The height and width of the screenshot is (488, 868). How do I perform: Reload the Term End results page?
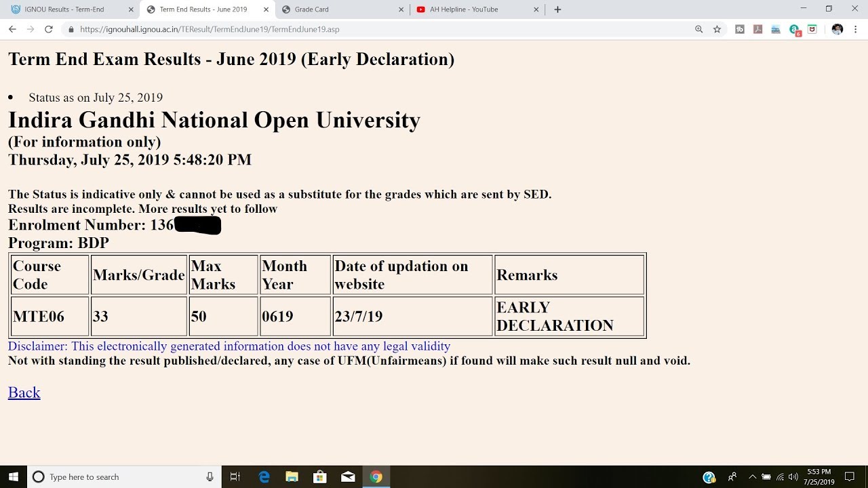(x=49, y=29)
